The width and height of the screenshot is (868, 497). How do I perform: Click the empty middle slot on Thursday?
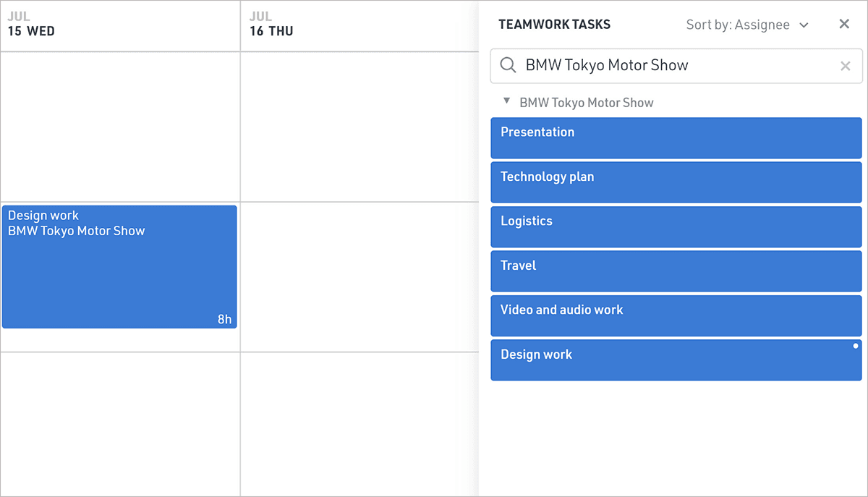(x=359, y=276)
